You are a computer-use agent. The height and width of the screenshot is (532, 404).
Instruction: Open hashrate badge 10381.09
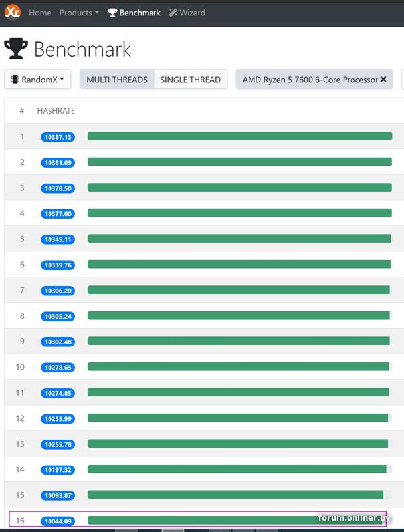[x=58, y=162]
